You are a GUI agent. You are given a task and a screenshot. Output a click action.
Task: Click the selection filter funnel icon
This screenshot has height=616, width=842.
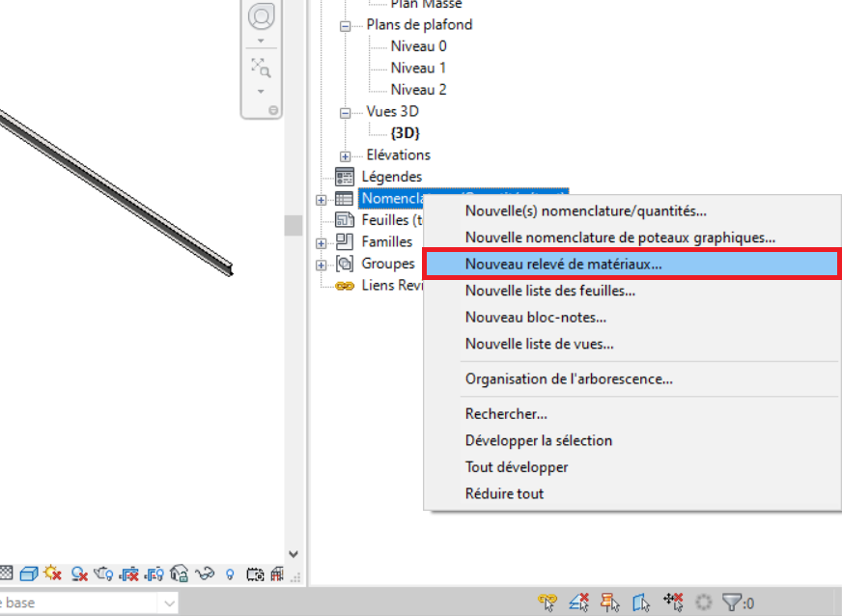[x=734, y=602]
